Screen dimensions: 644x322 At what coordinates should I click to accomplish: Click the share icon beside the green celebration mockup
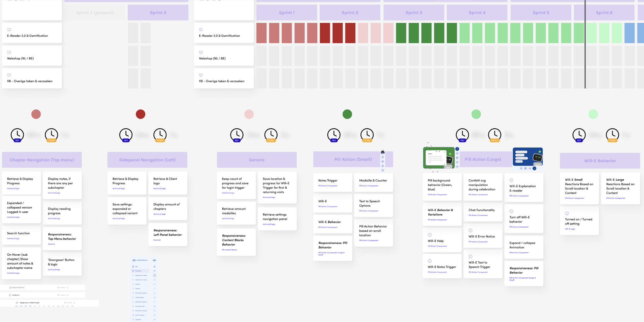point(457,149)
